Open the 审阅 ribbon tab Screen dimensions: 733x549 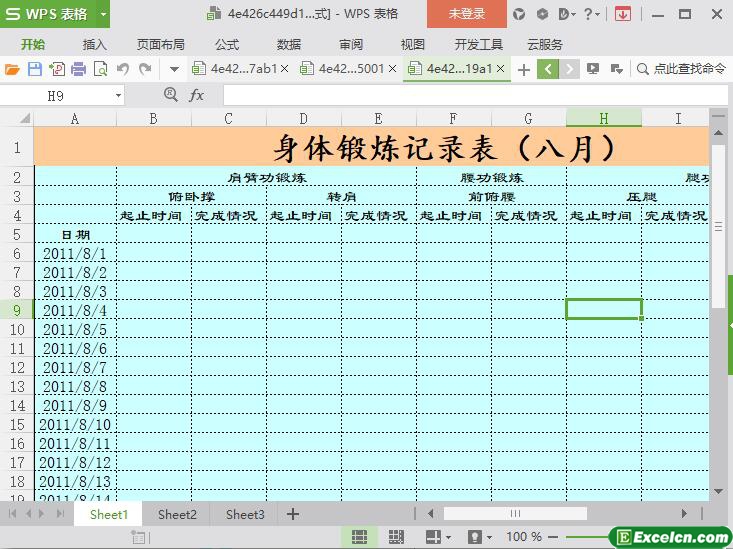[351, 44]
